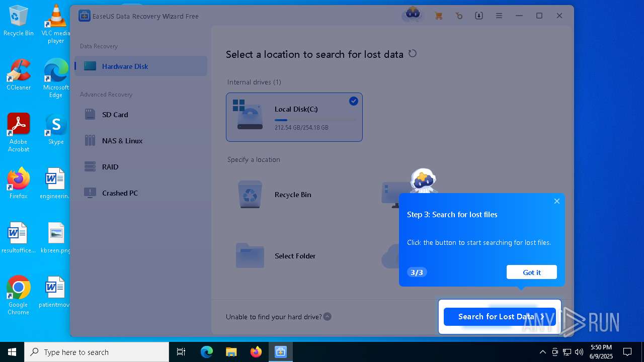The width and height of the screenshot is (644, 362).
Task: Select resultoffice Word document on desktop
Action: [19, 238]
